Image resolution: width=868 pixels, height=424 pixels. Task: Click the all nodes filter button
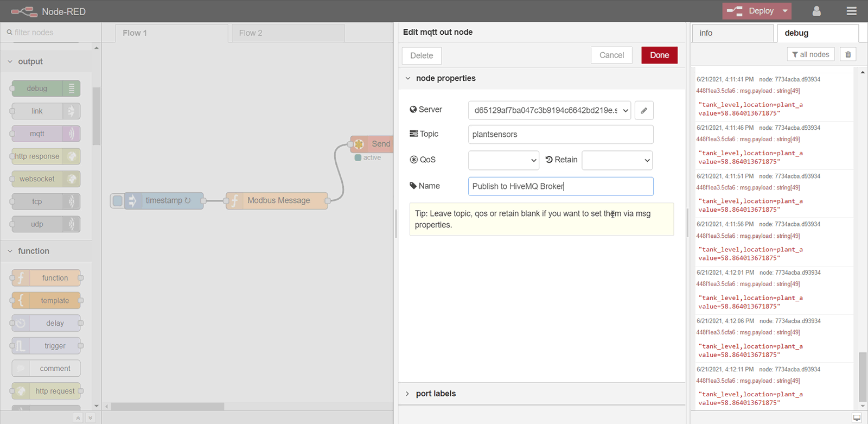click(x=810, y=54)
